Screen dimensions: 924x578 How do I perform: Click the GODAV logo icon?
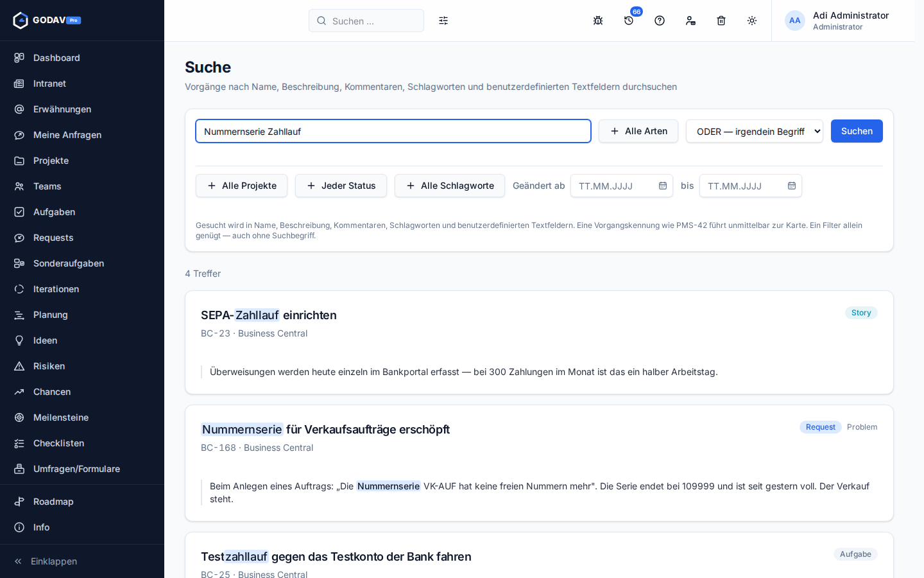[x=21, y=21]
